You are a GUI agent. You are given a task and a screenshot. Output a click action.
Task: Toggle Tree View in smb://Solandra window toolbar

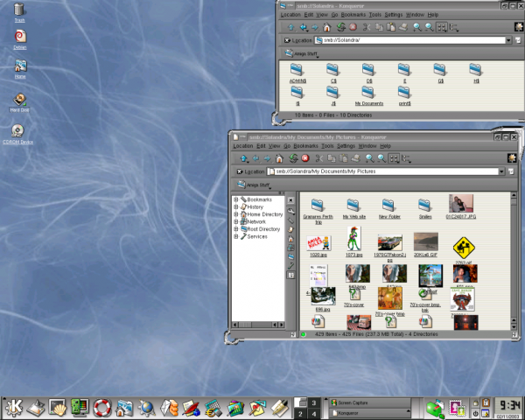point(453,27)
